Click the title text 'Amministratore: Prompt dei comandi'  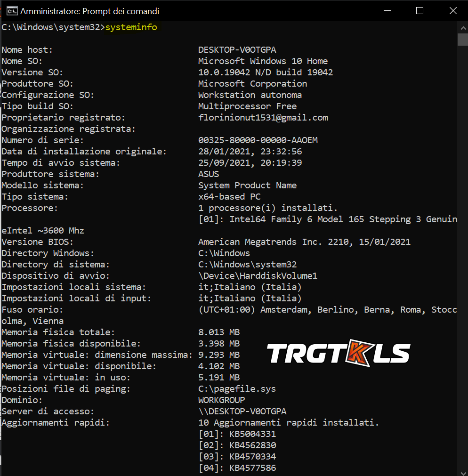point(90,11)
